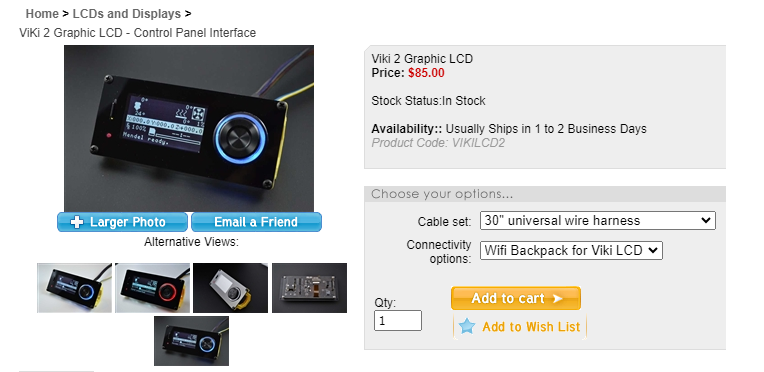Click the Add to cart button
Image resolution: width=764 pixels, height=372 pixels.
coord(516,298)
